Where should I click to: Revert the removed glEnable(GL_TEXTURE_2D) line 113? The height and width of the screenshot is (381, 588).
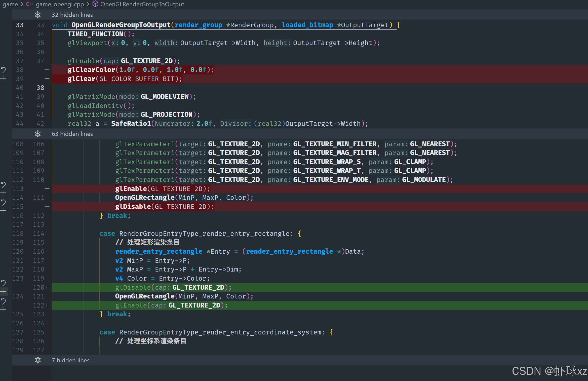[x=3, y=185]
